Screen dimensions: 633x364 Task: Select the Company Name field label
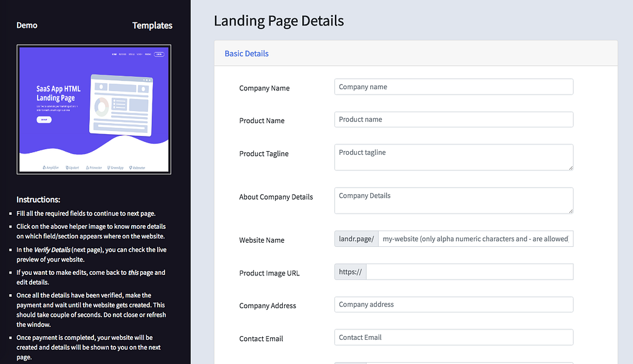[265, 88]
